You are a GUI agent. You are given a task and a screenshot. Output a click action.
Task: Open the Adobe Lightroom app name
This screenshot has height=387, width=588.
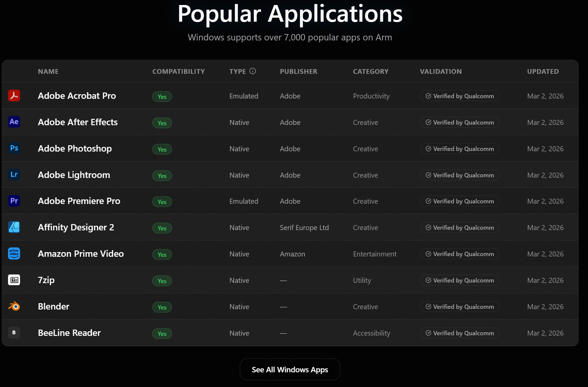pyautogui.click(x=74, y=175)
